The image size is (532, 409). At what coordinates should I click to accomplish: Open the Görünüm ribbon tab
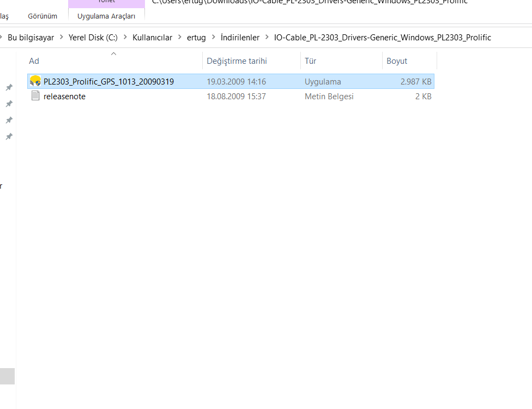(43, 16)
